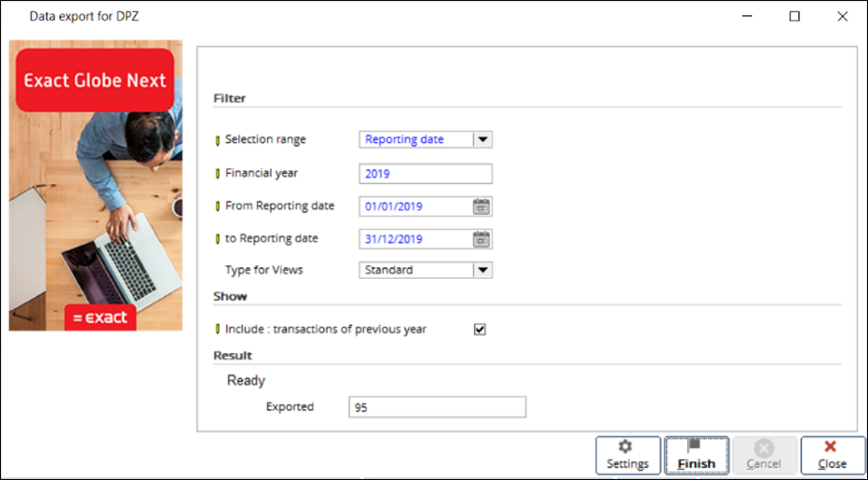868x480 pixels.
Task: Click the Finish flag button
Action: click(x=696, y=455)
